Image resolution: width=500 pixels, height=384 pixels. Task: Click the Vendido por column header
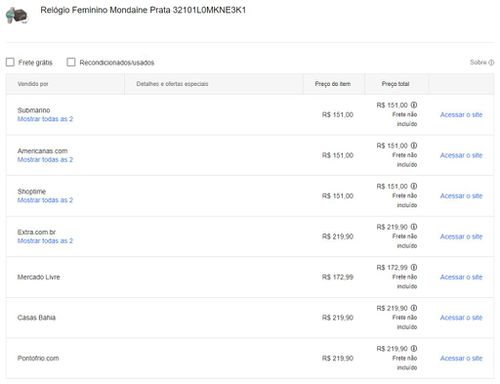point(33,84)
